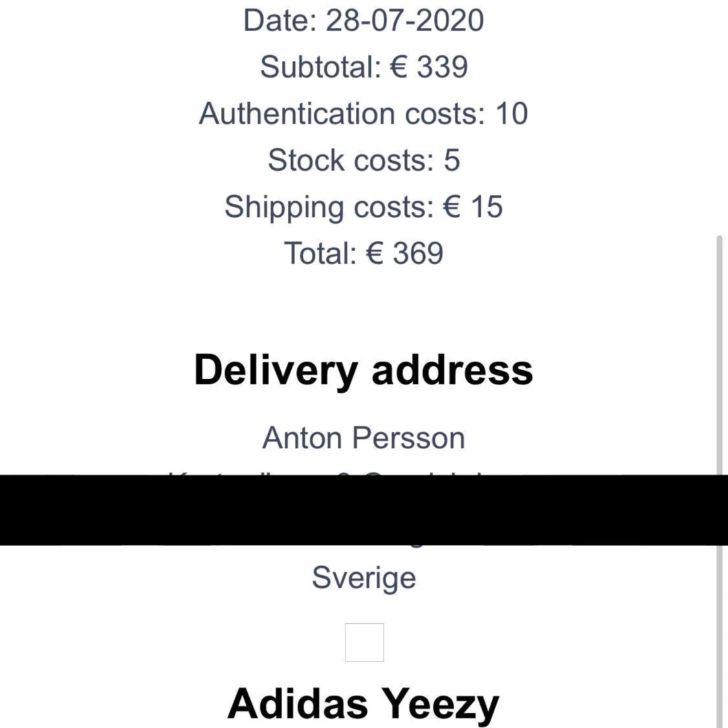Select the Authentication costs: 10 line
This screenshot has width=728, height=728.
[364, 114]
